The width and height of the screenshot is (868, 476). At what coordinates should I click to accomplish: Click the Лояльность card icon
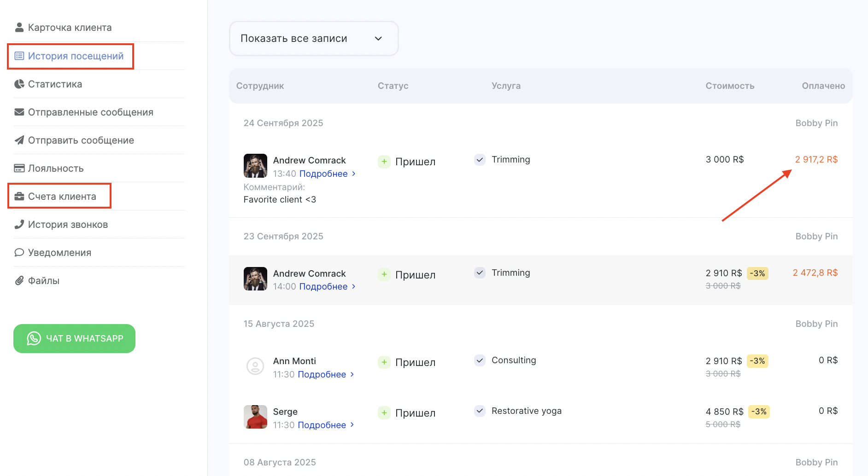coord(19,168)
